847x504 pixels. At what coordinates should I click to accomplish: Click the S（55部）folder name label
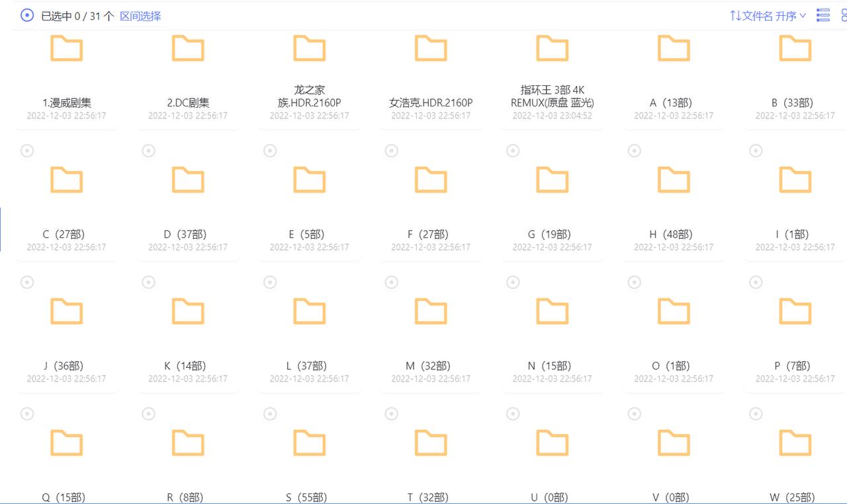click(306, 497)
